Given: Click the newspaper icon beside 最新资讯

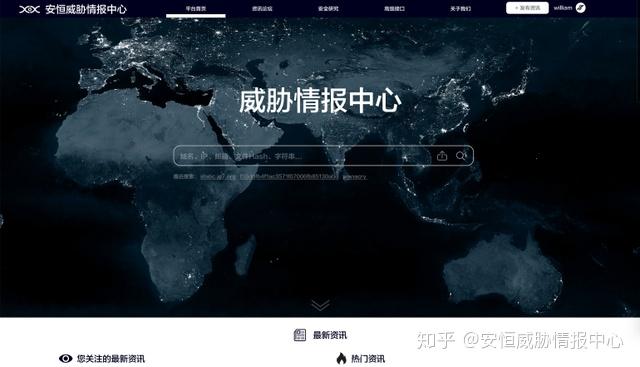Looking at the screenshot, I should pos(300,335).
